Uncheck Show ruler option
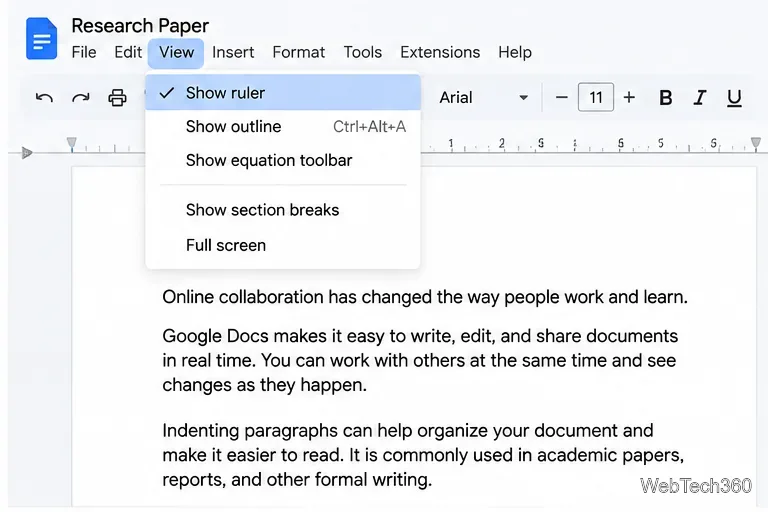 pyautogui.click(x=283, y=93)
